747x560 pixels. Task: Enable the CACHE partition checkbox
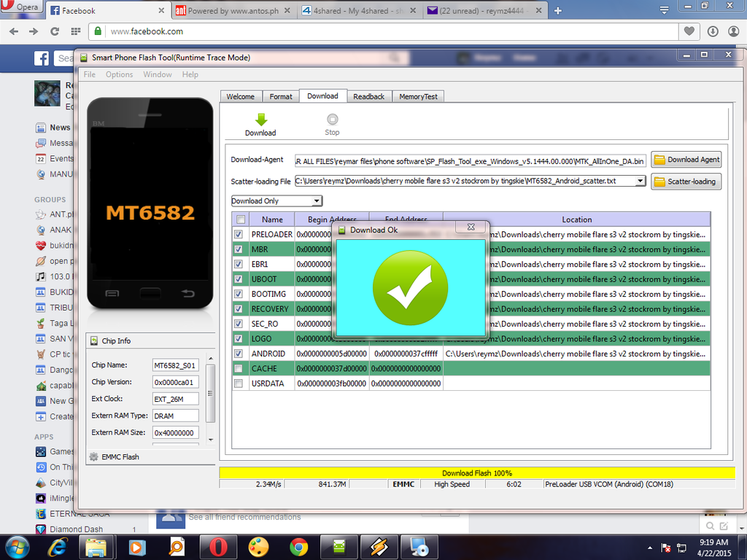[239, 369]
